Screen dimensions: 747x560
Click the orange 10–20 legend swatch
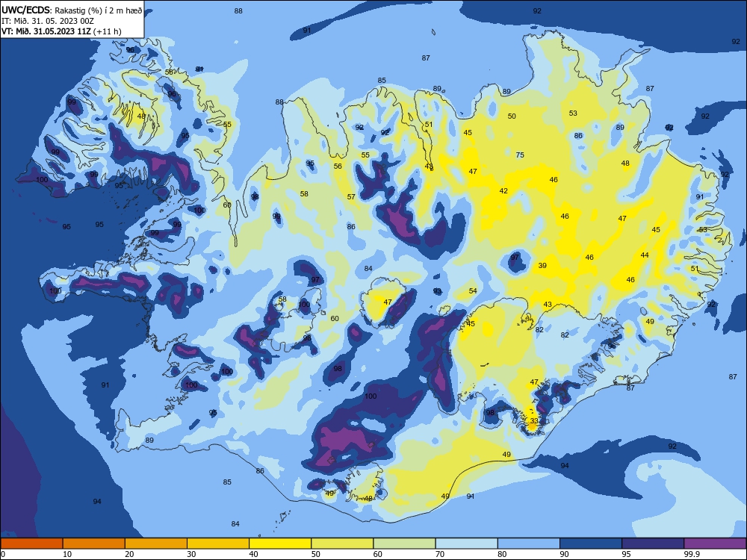(x=94, y=544)
